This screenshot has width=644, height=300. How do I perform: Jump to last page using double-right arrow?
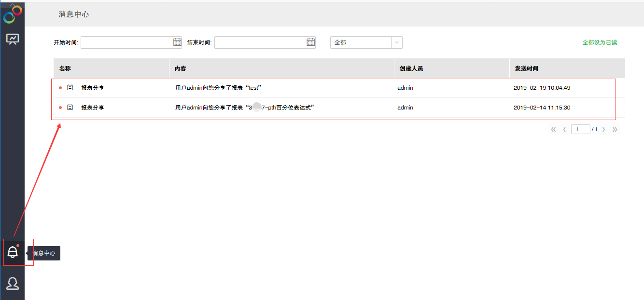pos(615,129)
